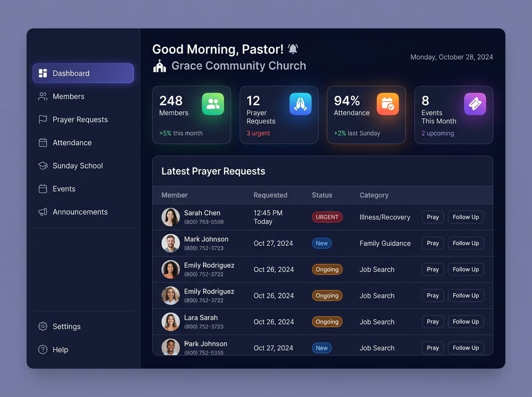Open Settings in the sidebar
This screenshot has height=397, width=532.
(x=83, y=326)
